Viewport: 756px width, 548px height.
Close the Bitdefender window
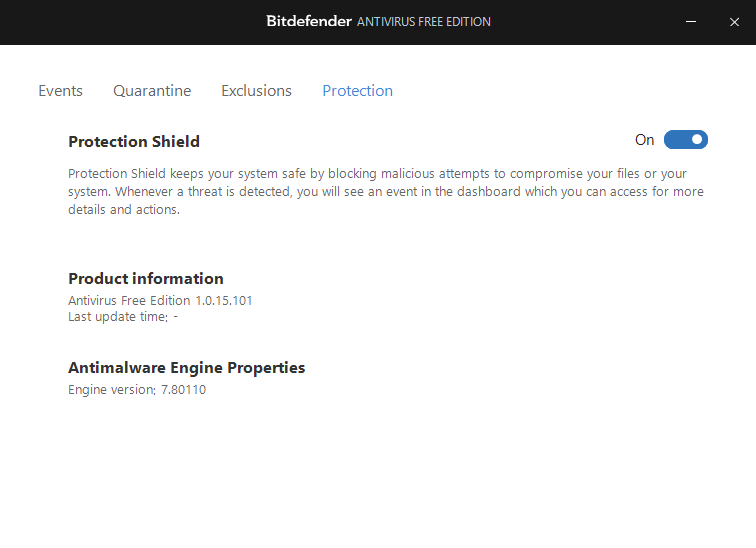coord(734,22)
